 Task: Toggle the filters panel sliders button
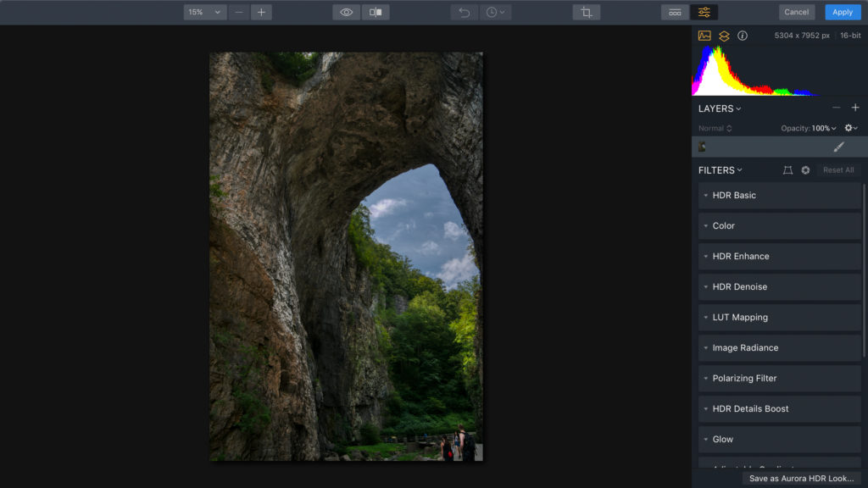coord(704,12)
